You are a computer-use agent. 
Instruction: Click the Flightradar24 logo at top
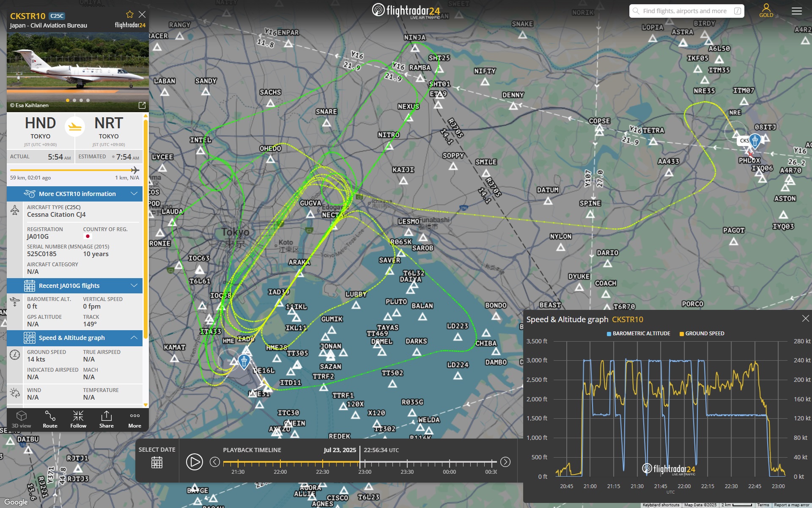(406, 11)
